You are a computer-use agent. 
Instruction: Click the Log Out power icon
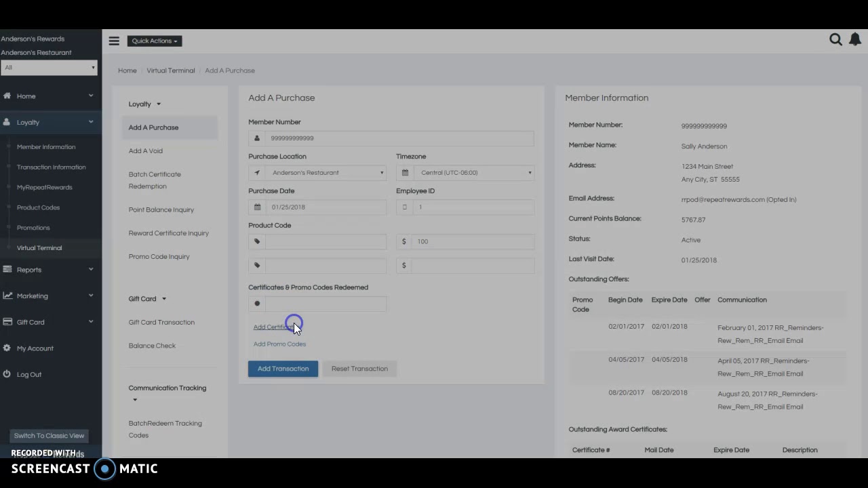(x=7, y=374)
